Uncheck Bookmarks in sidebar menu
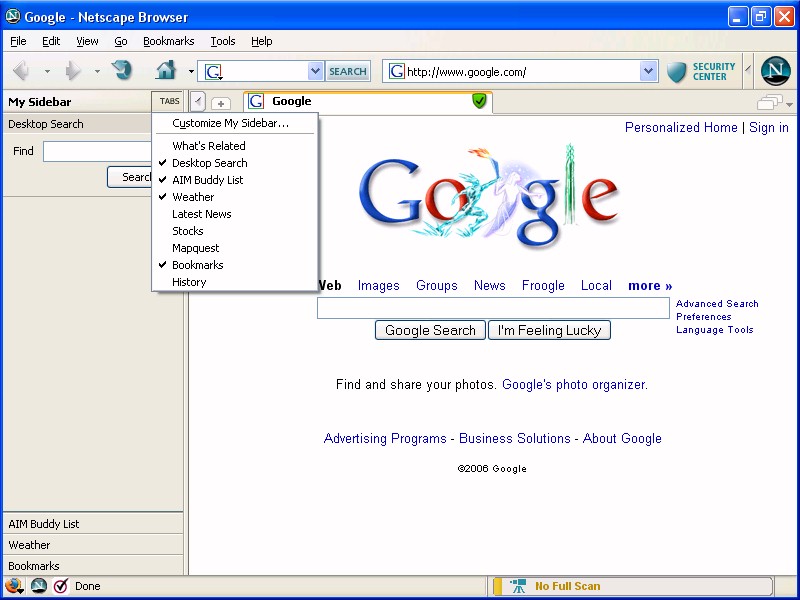This screenshot has height=600, width=800. (235, 265)
